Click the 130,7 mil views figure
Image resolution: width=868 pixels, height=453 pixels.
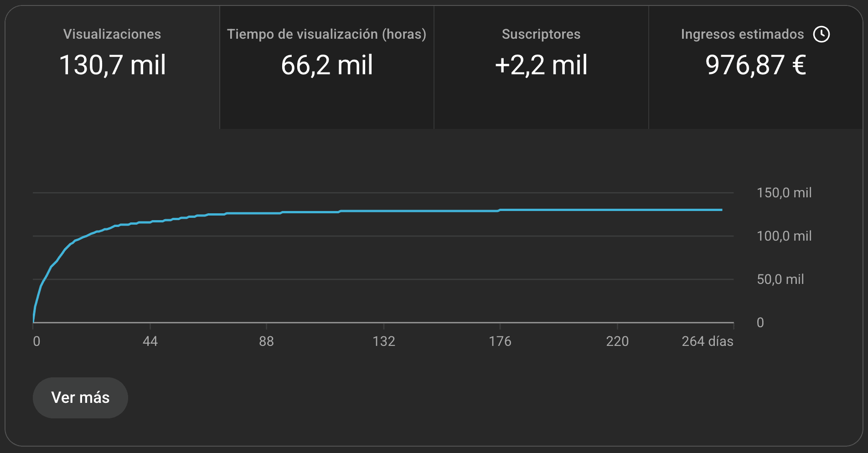coord(112,65)
